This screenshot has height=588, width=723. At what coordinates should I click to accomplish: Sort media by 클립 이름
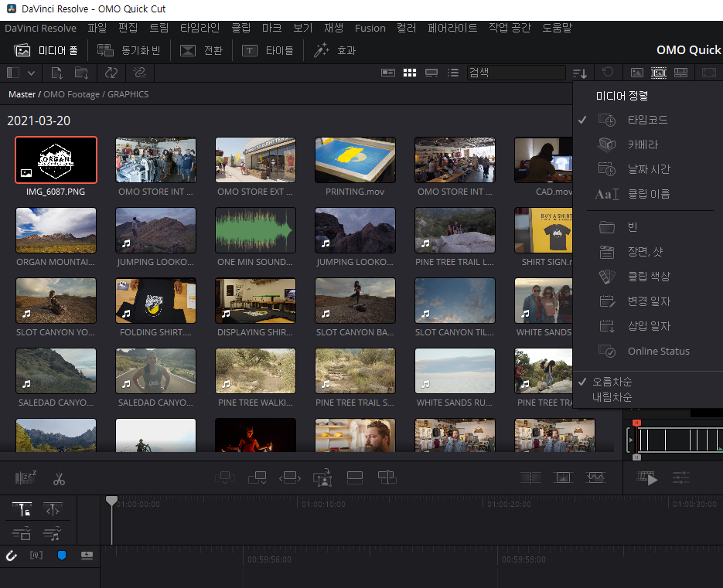click(x=647, y=194)
